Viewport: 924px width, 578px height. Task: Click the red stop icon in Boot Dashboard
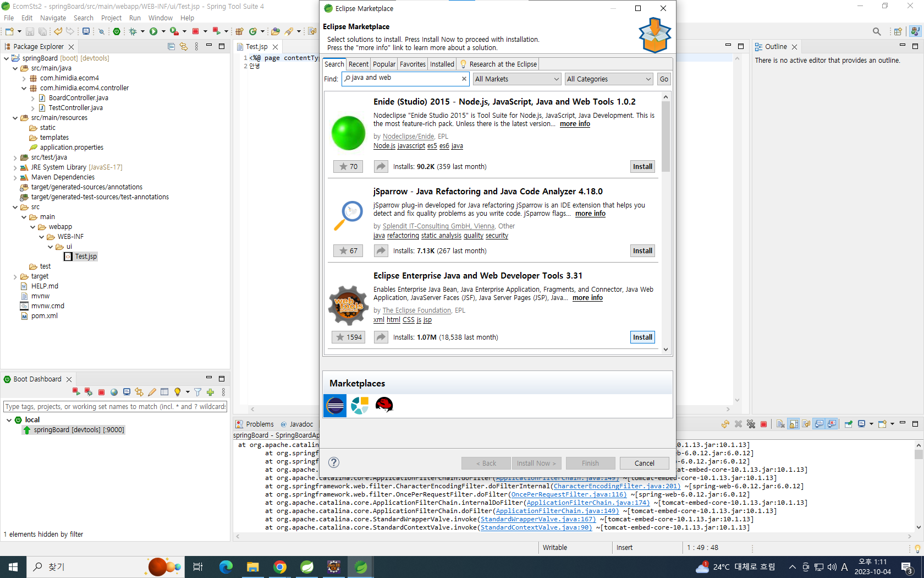101,392
